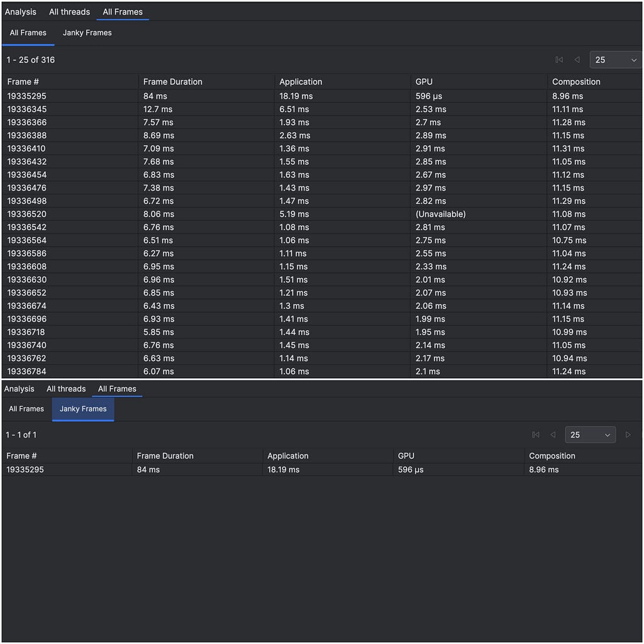
Task: Open the Analysis tab in upper pane
Action: tap(21, 12)
